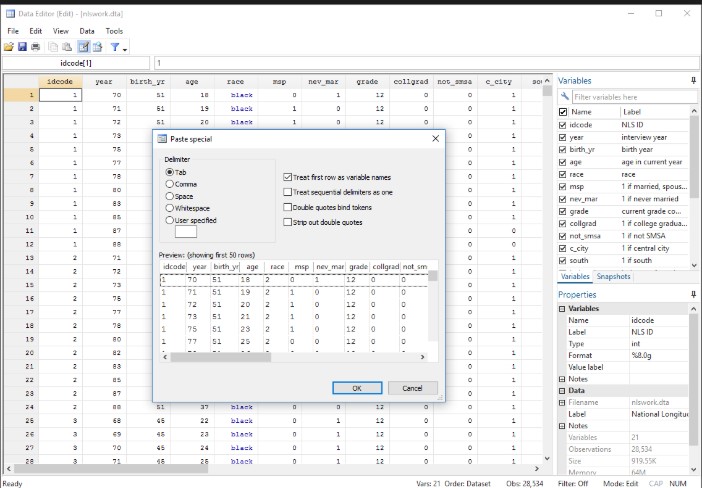Screen dimensions: 702x488
Task: Switch to the Snapshots tab
Action: click(613, 277)
